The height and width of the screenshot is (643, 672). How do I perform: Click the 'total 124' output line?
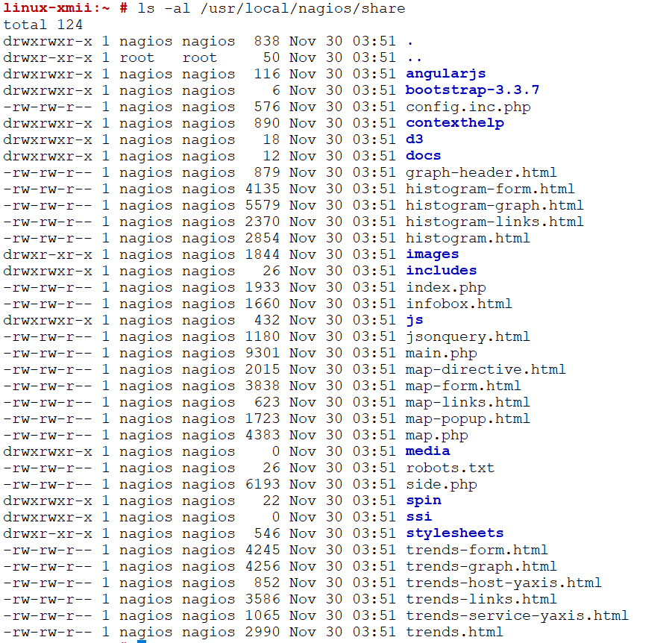43,25
